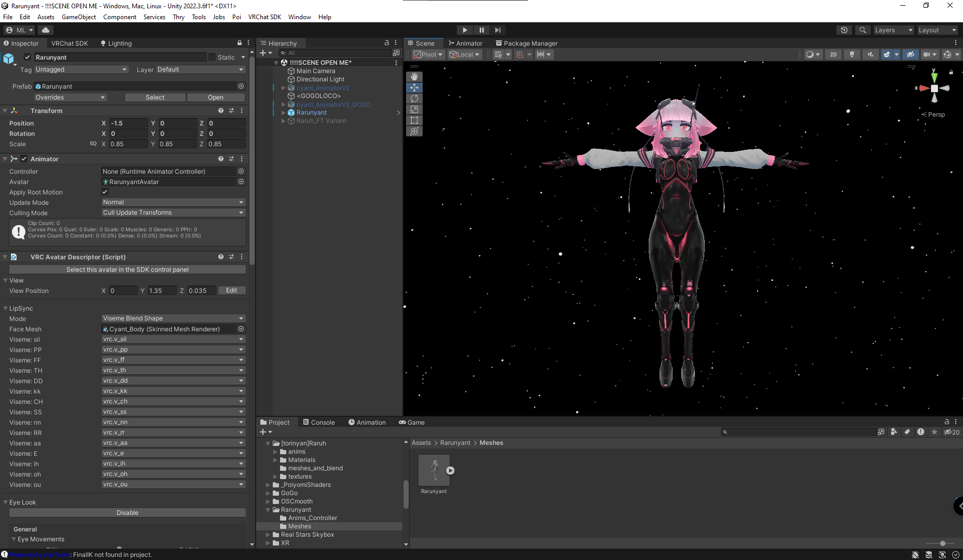Screen dimensions: 963x560
Task: Toggle scene hidden objects visibility
Action: click(910, 54)
